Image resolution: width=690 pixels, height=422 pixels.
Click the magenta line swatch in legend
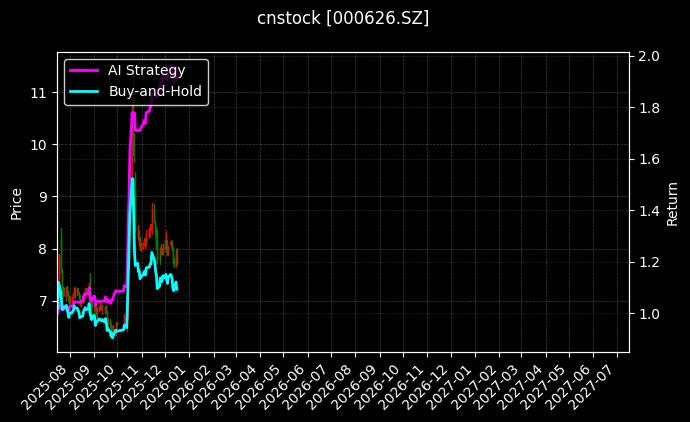(x=83, y=71)
